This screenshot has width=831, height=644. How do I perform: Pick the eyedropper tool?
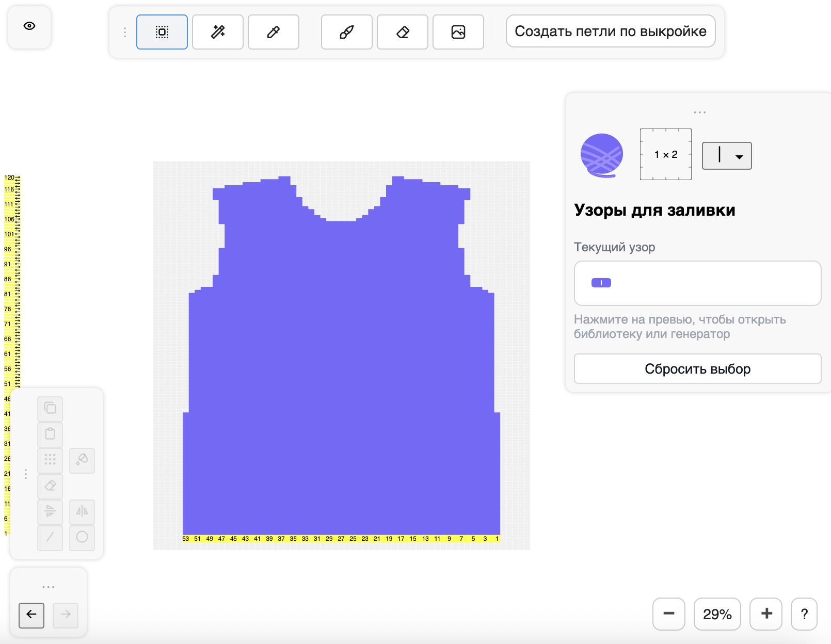coord(273,32)
